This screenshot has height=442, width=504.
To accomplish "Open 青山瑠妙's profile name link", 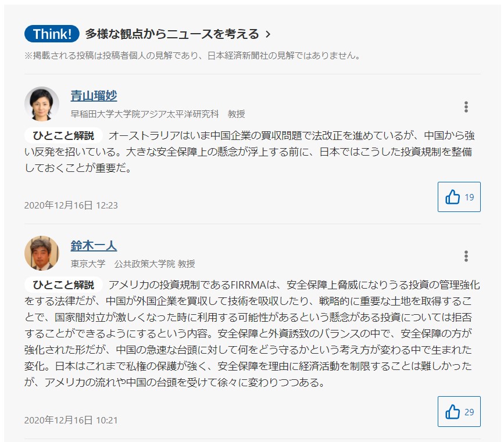I will tap(94, 96).
